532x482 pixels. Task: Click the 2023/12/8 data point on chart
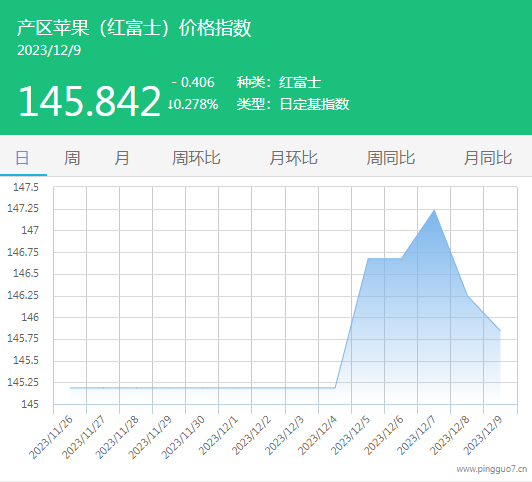[x=467, y=295]
